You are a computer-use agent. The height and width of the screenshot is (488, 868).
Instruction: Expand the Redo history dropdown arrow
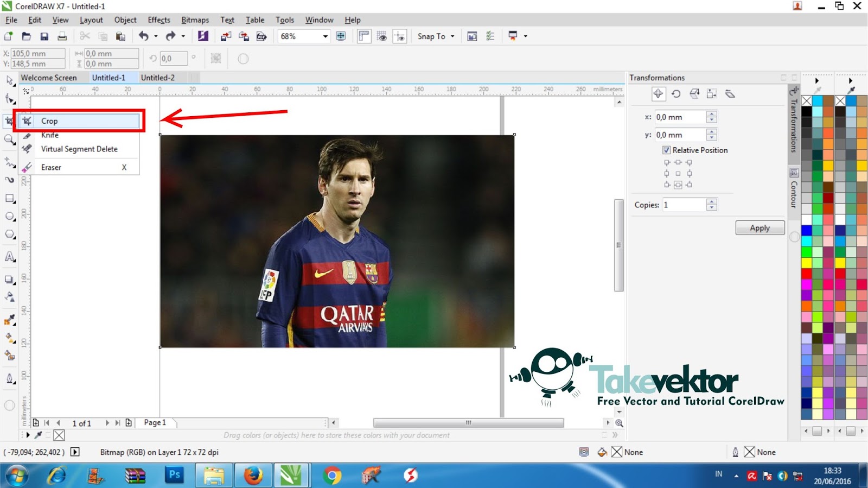pos(183,36)
